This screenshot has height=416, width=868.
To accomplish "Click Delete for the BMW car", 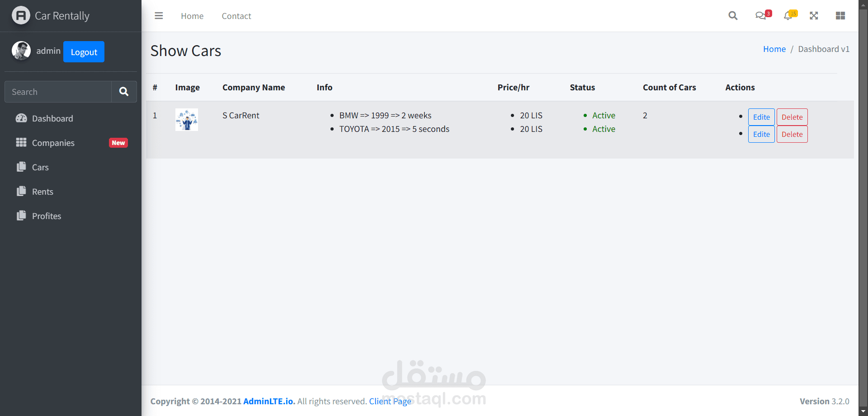I will point(792,117).
